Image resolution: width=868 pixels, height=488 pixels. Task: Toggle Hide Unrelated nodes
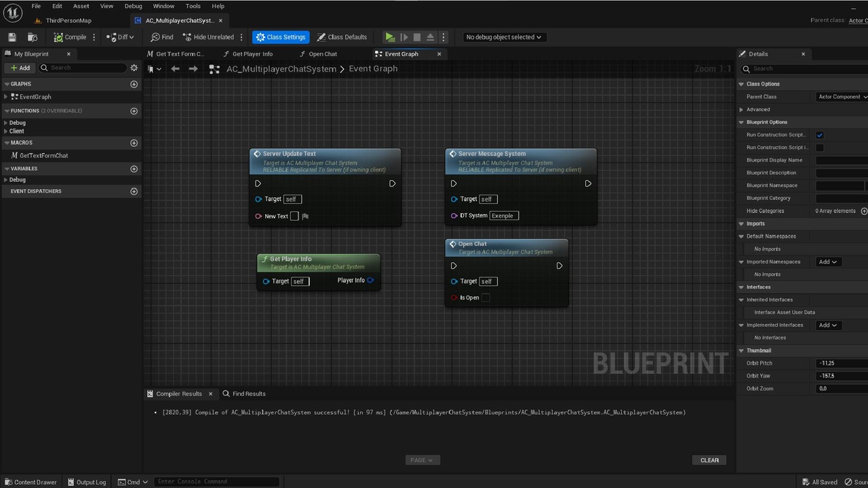click(208, 37)
